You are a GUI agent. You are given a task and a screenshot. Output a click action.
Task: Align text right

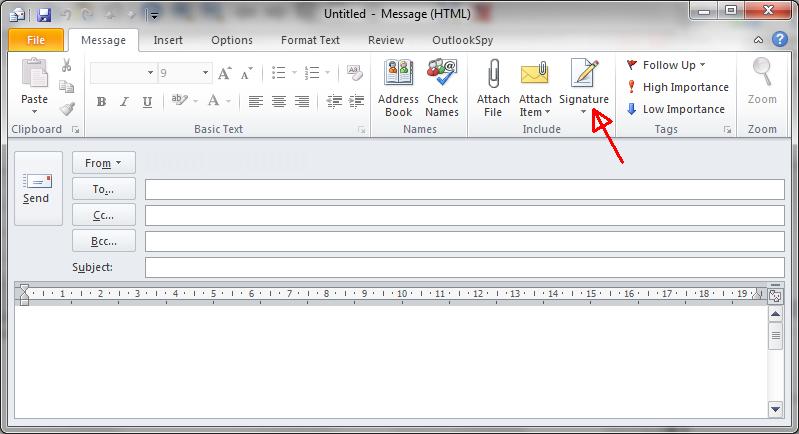(x=302, y=101)
